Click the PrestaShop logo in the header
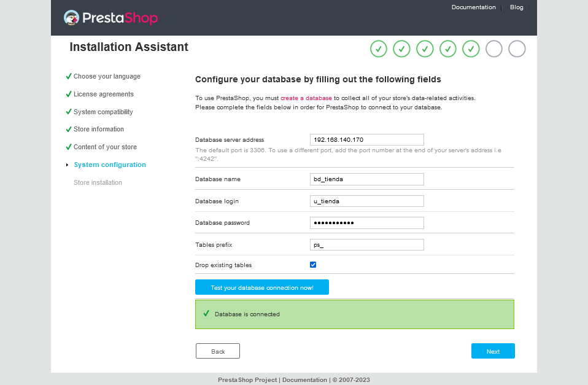Image resolution: width=588 pixels, height=385 pixels. [x=110, y=18]
